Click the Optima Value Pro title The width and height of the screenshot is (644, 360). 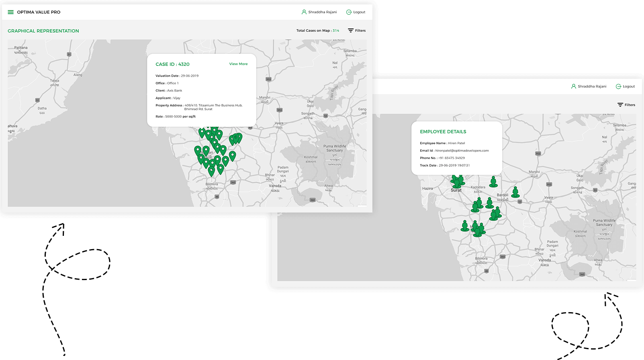(x=39, y=12)
